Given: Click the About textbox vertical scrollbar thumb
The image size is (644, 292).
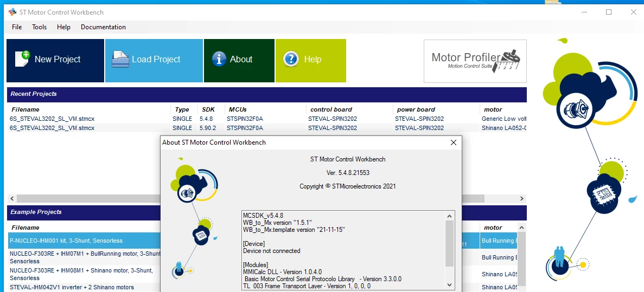Looking at the screenshot, I should coord(449,244).
